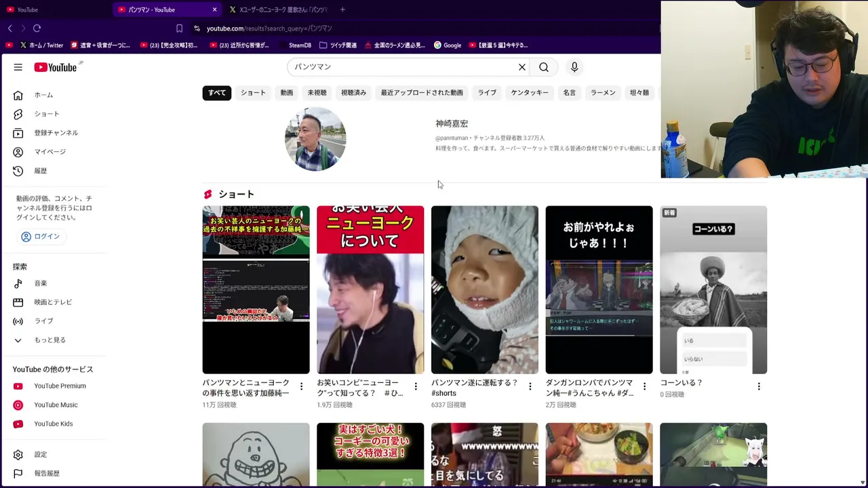This screenshot has width=868, height=488.
Task: Select ショート filter chip
Action: pyautogui.click(x=253, y=93)
